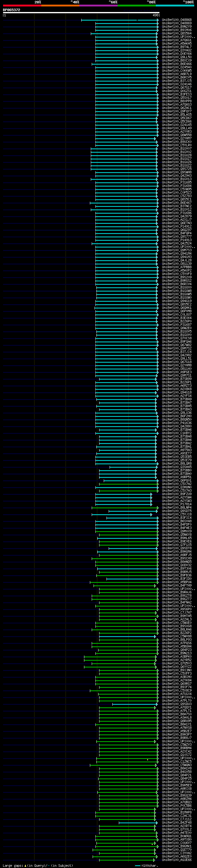Choose hit UniRef100_A8R7L9
Image resolution: width=197 pixels, height=868 pixels.
(177, 74)
